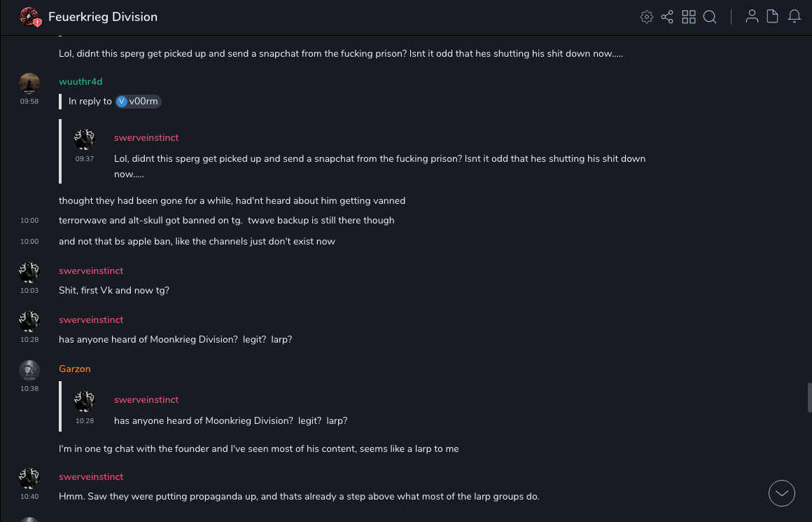Click the v00rm mention pill

point(139,102)
